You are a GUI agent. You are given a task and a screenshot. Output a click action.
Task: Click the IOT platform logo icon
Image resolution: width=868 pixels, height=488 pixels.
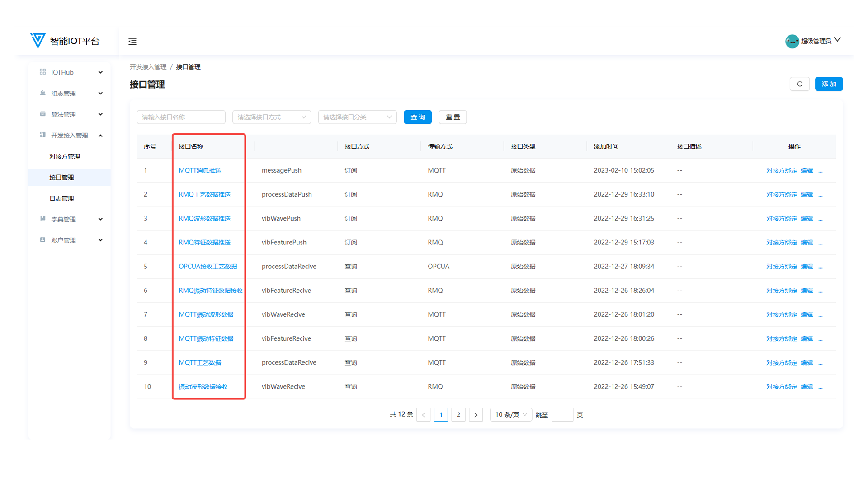38,41
